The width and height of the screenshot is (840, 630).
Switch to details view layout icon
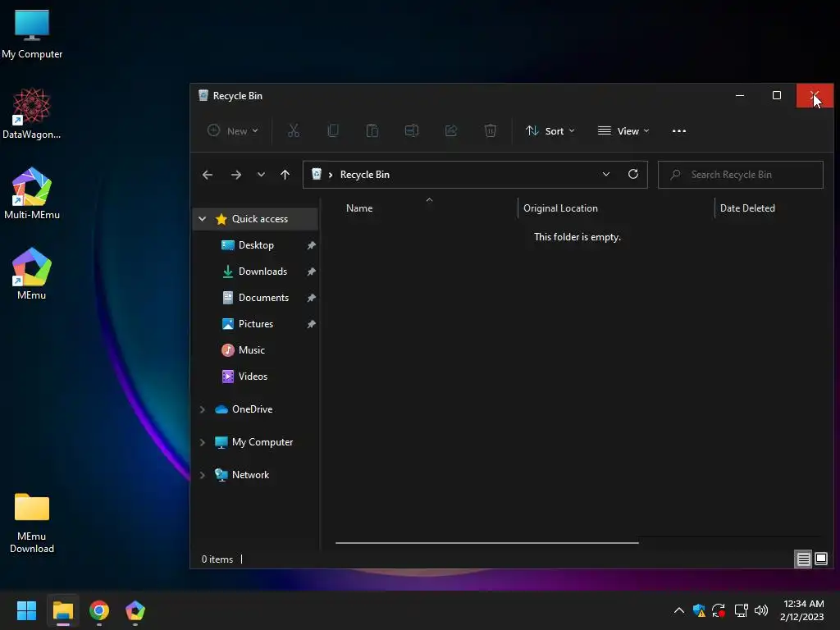(803, 559)
